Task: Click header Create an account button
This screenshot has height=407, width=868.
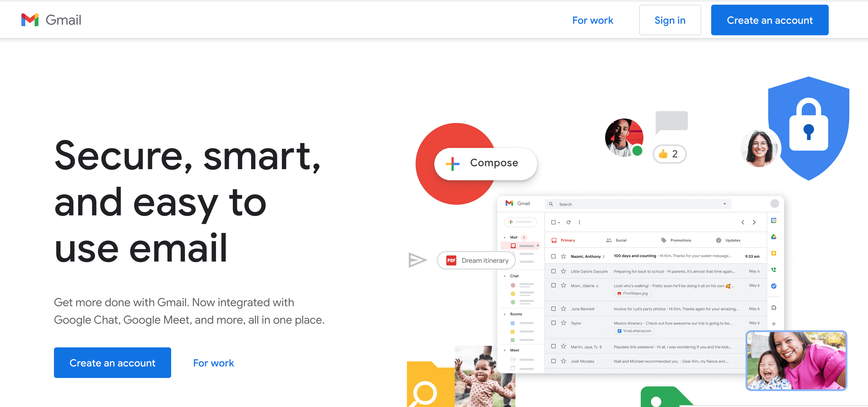Action: pyautogui.click(x=769, y=20)
